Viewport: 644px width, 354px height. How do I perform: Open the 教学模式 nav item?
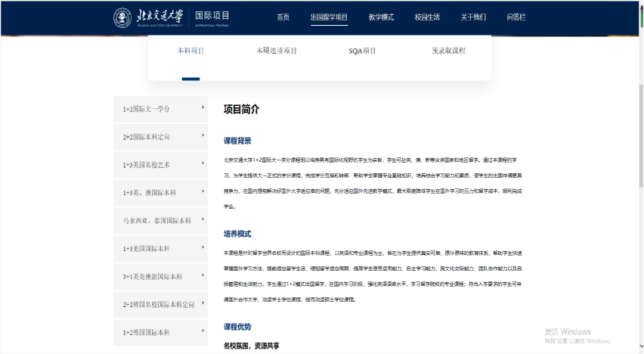(381, 17)
